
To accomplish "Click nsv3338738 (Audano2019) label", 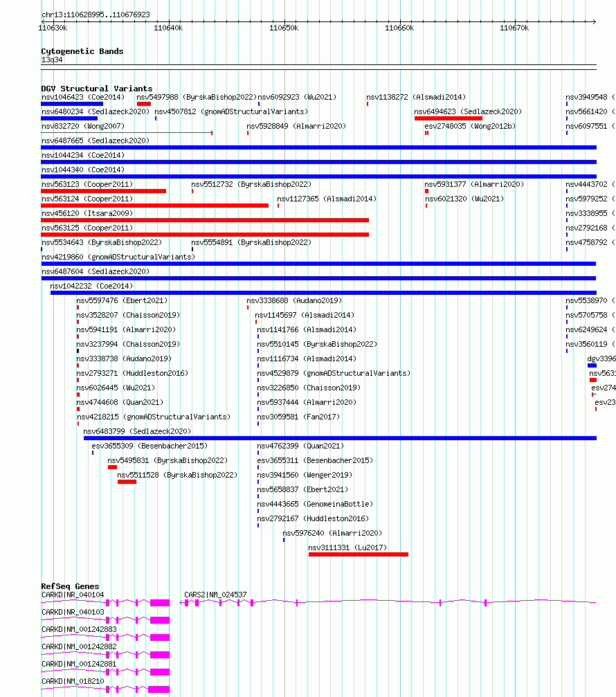I will pos(124,359).
